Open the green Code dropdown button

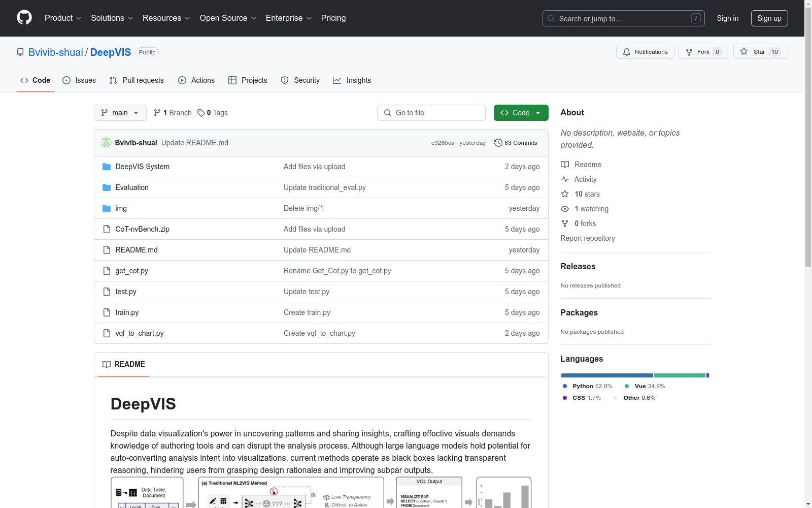pyautogui.click(x=521, y=113)
